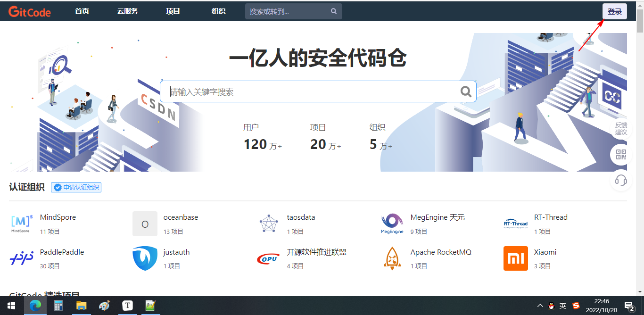Screen dimensions: 644x315
Task: Click the 登录 button
Action: pyautogui.click(x=614, y=11)
